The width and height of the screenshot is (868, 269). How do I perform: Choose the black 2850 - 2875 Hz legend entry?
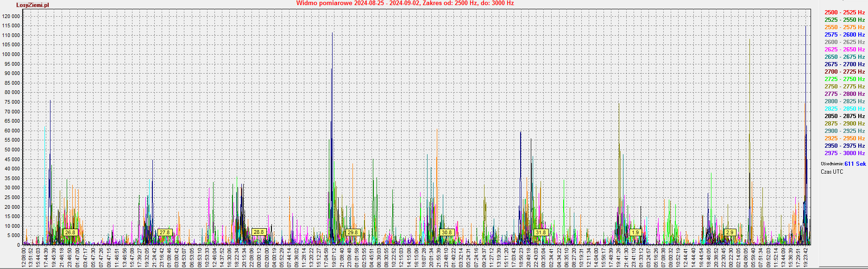pos(844,116)
